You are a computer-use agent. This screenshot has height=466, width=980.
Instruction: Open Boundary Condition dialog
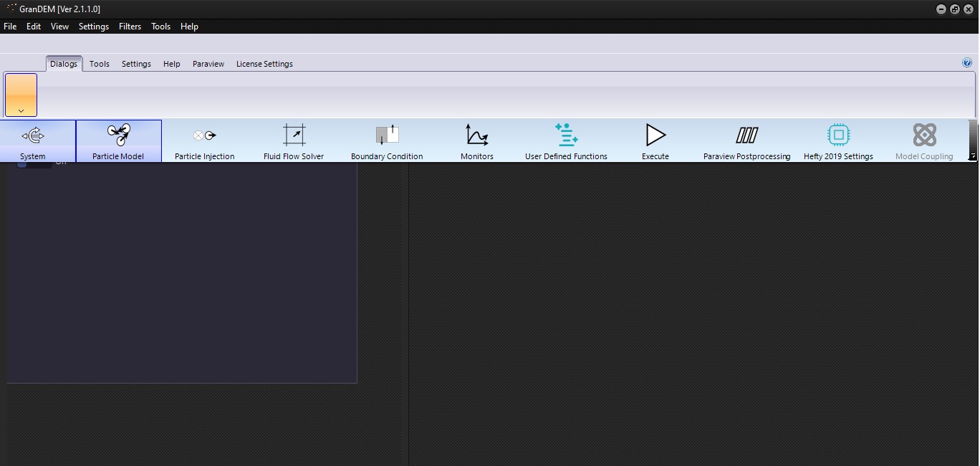click(387, 141)
